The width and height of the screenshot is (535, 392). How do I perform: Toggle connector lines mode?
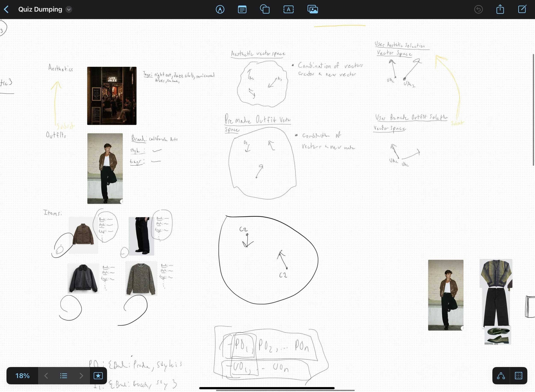(501, 376)
